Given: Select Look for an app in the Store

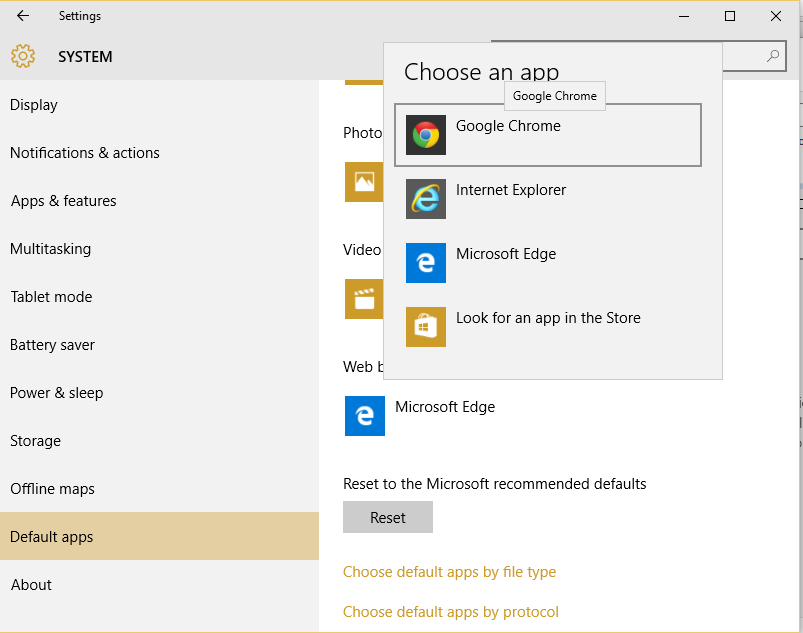Looking at the screenshot, I should tap(548, 327).
